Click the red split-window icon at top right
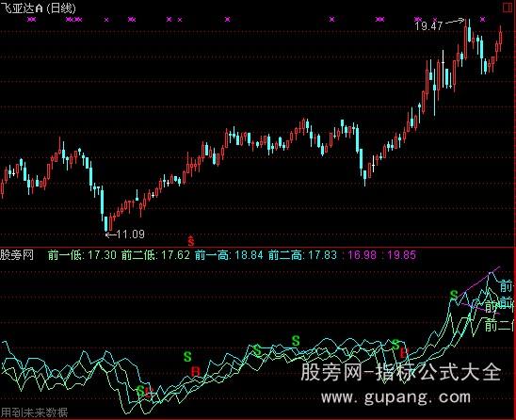This screenshot has width=516, height=420. coord(508,8)
